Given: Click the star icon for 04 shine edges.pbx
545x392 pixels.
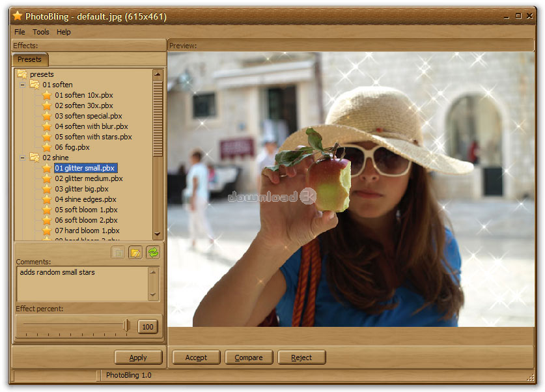Looking at the screenshot, I should pyautogui.click(x=47, y=199).
